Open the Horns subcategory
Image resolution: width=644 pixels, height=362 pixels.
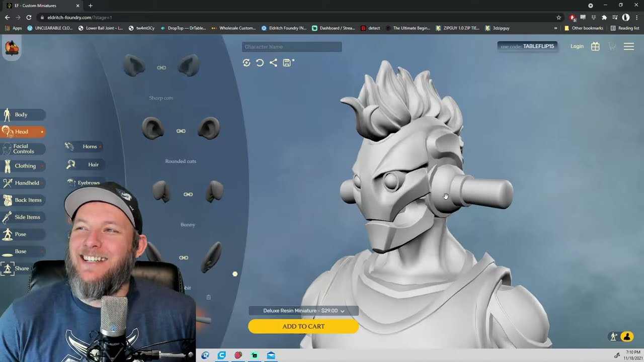84,146
